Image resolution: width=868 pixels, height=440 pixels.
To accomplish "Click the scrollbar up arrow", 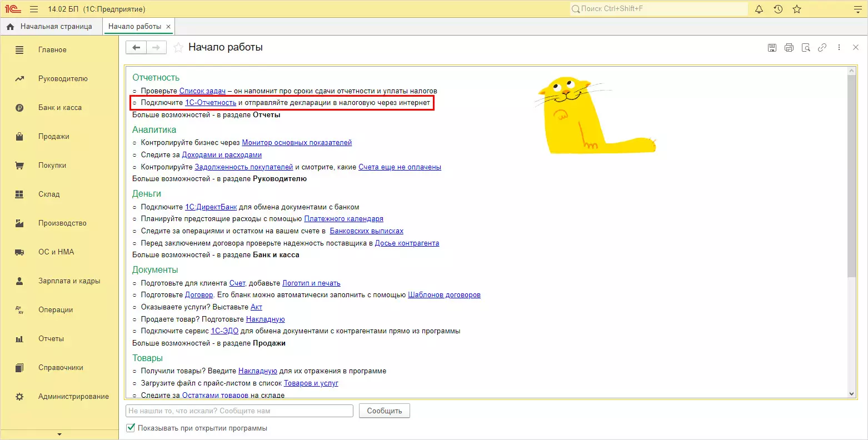I will pyautogui.click(x=851, y=71).
